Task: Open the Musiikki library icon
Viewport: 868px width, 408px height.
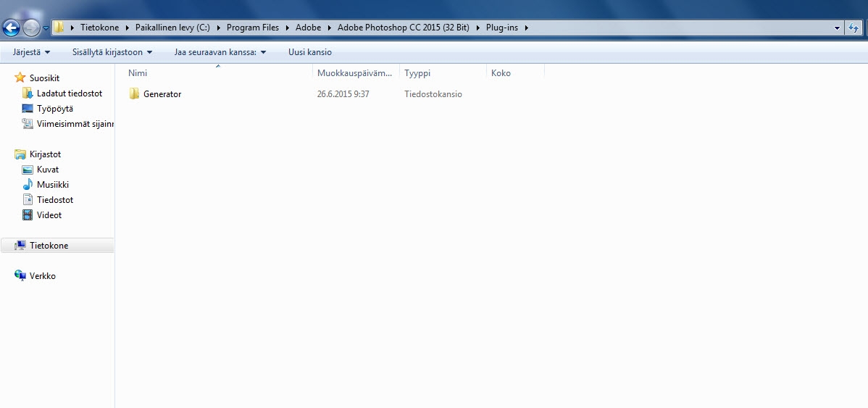Action: pos(28,185)
